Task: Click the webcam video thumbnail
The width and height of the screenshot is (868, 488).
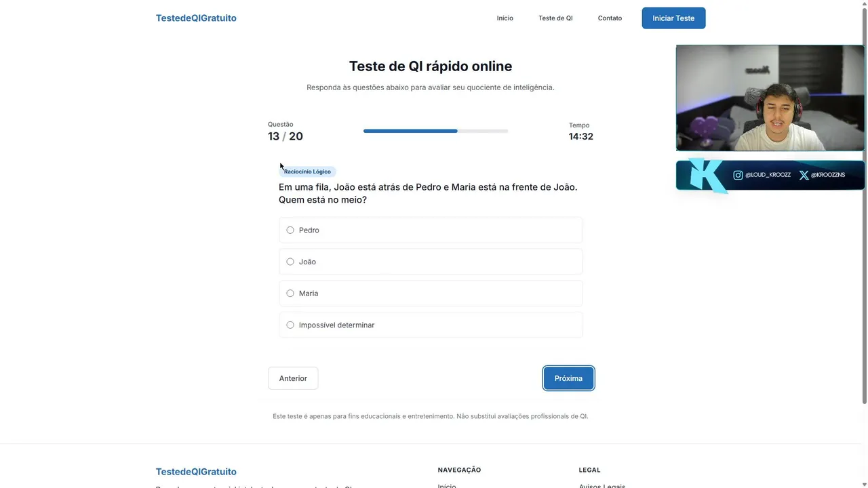Action: point(770,98)
